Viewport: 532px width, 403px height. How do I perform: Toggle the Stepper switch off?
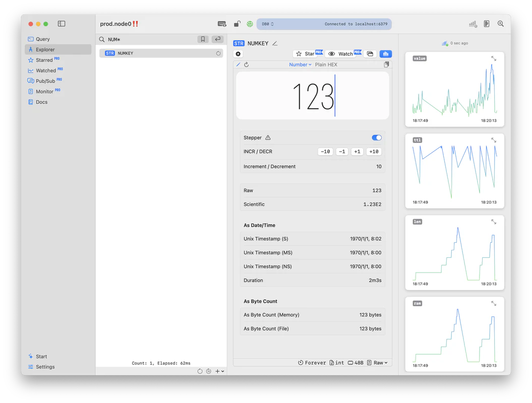coord(376,137)
